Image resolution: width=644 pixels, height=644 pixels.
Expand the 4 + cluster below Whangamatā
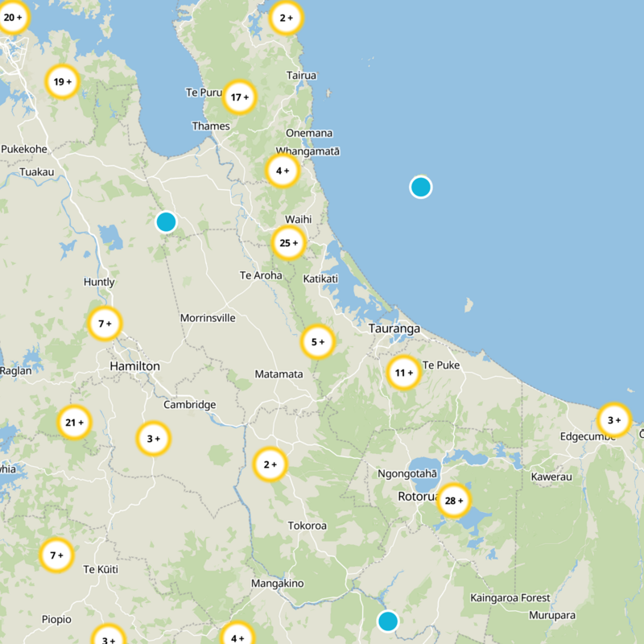click(x=283, y=171)
